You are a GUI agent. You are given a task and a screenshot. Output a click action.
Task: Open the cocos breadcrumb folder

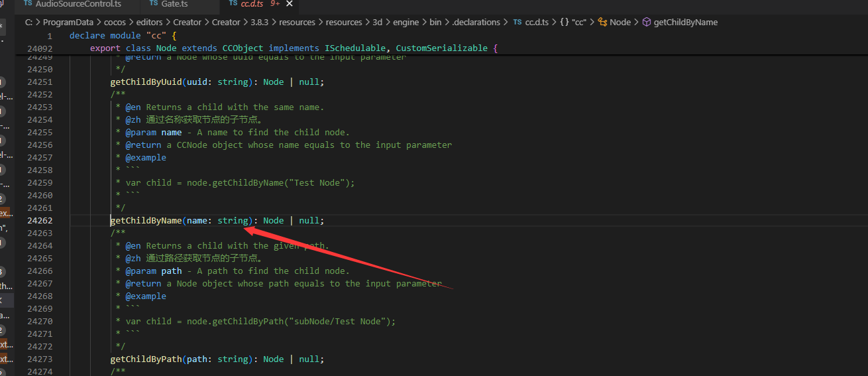point(115,22)
